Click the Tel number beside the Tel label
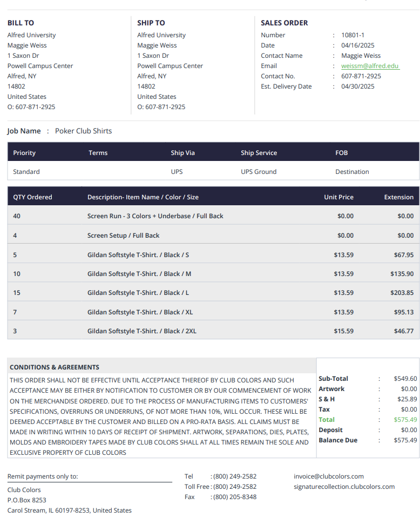Viewport: 420px width, 518px height. (x=235, y=476)
